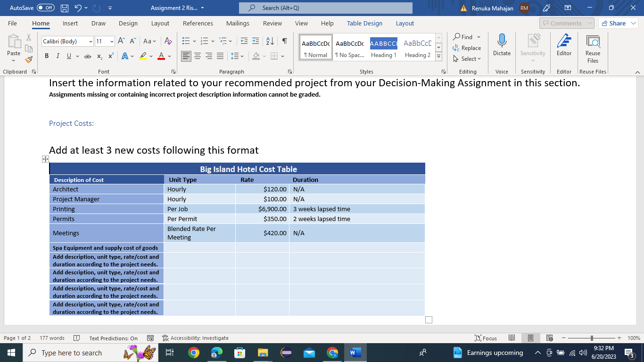Open Comments button
Viewport: 644px width, 362px height.
[x=567, y=23]
